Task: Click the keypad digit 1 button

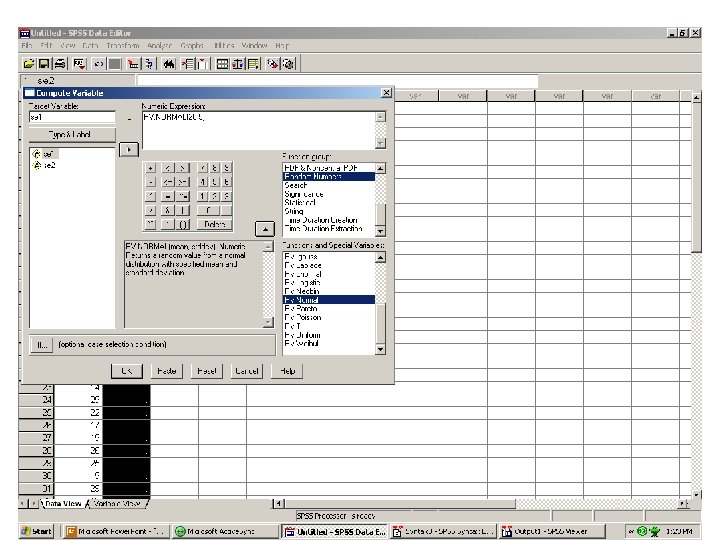Action: click(x=202, y=196)
